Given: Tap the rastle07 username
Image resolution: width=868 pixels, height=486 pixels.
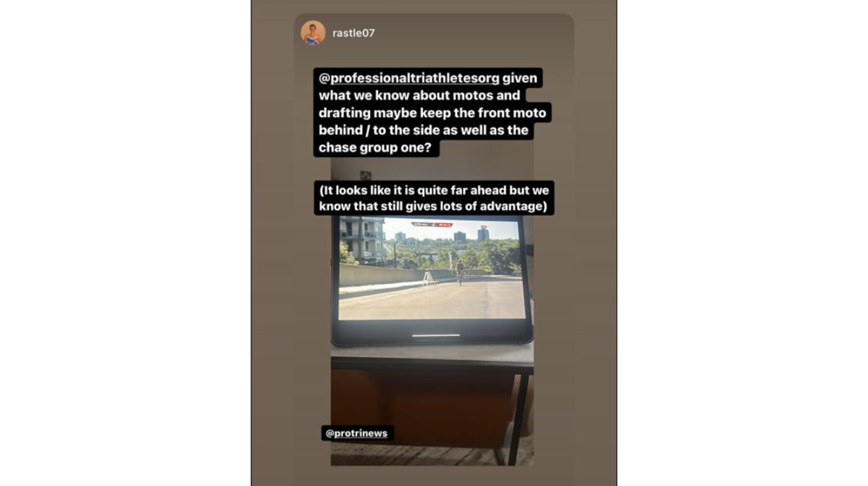Looking at the screenshot, I should coord(353,33).
